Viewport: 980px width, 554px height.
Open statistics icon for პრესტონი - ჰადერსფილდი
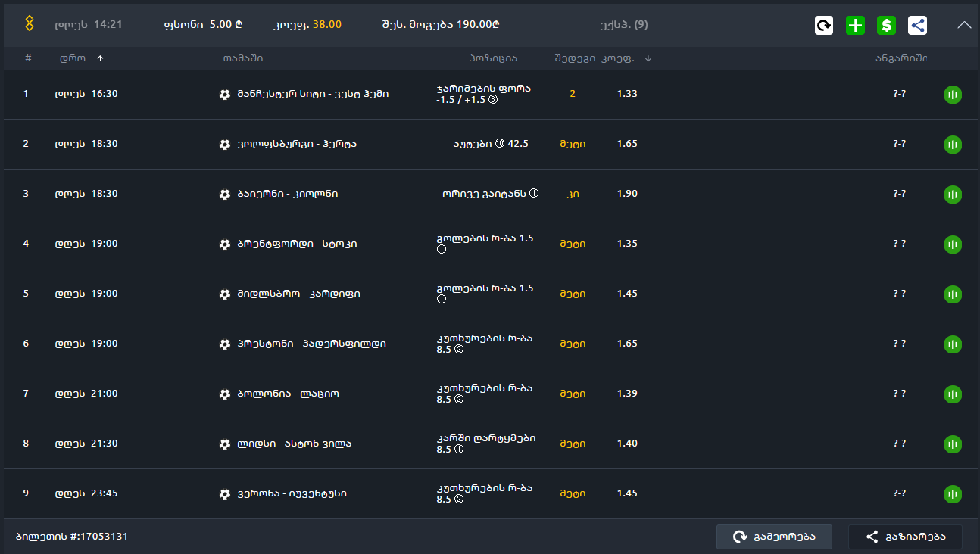click(x=953, y=344)
